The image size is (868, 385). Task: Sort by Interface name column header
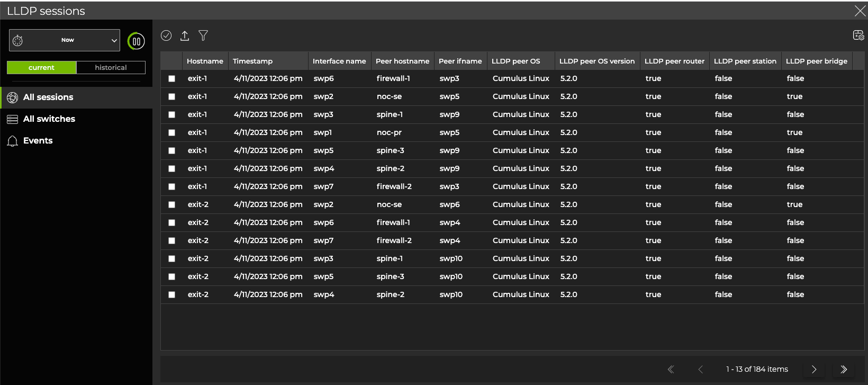(339, 61)
